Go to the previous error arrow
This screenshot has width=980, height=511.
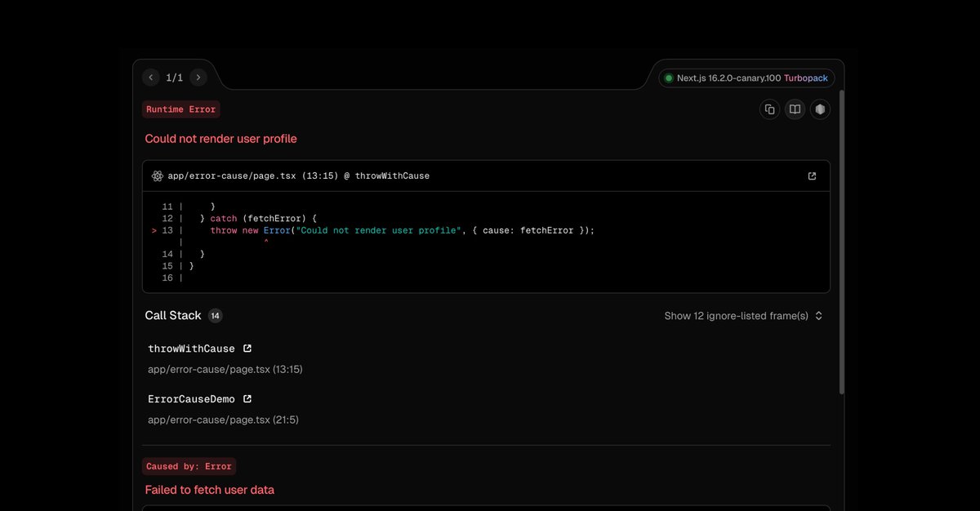pos(151,78)
